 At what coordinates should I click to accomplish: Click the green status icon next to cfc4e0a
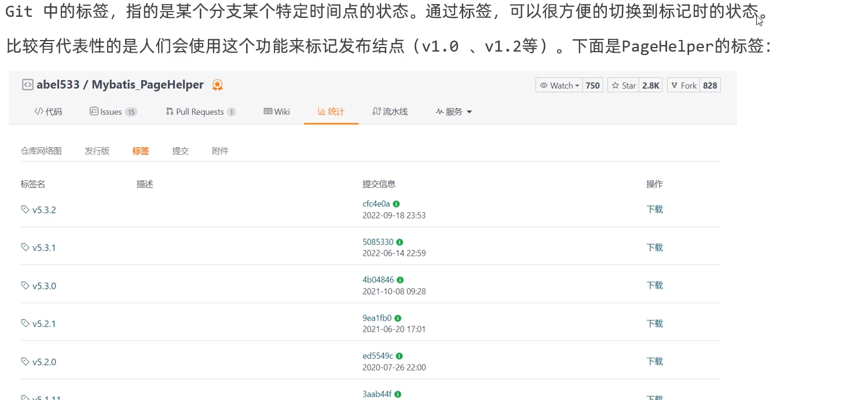coord(396,204)
